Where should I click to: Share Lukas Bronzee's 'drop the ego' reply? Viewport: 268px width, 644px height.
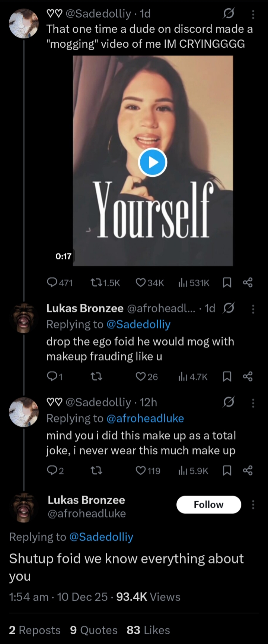point(248,377)
